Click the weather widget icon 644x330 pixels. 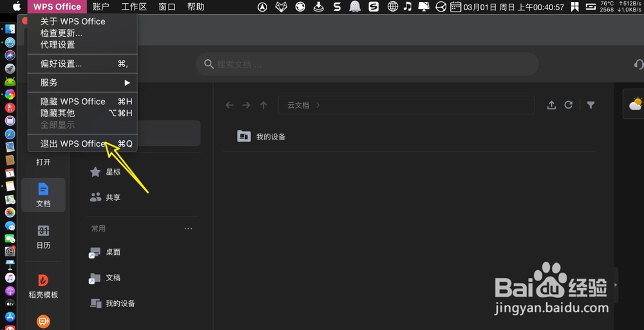click(x=636, y=104)
